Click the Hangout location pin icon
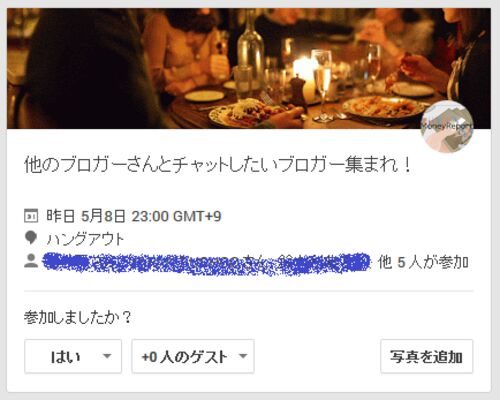This screenshot has width=500, height=400. 31,238
